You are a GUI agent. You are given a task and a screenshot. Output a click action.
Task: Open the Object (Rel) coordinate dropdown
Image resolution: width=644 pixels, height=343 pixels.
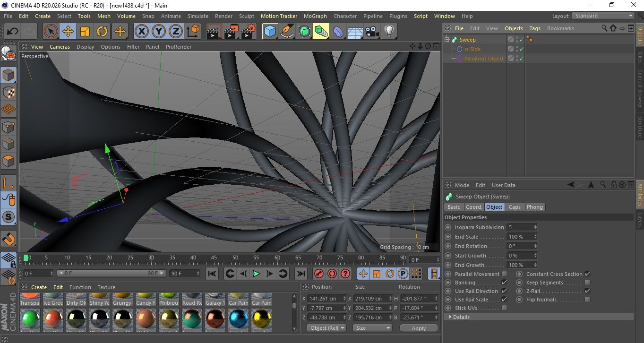click(326, 328)
